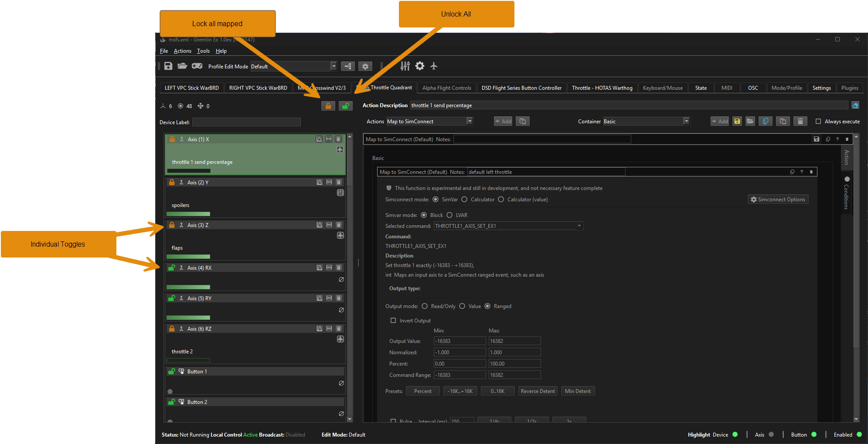Click the Add button next to Container
The height and width of the screenshot is (444, 868).
pyautogui.click(x=720, y=121)
